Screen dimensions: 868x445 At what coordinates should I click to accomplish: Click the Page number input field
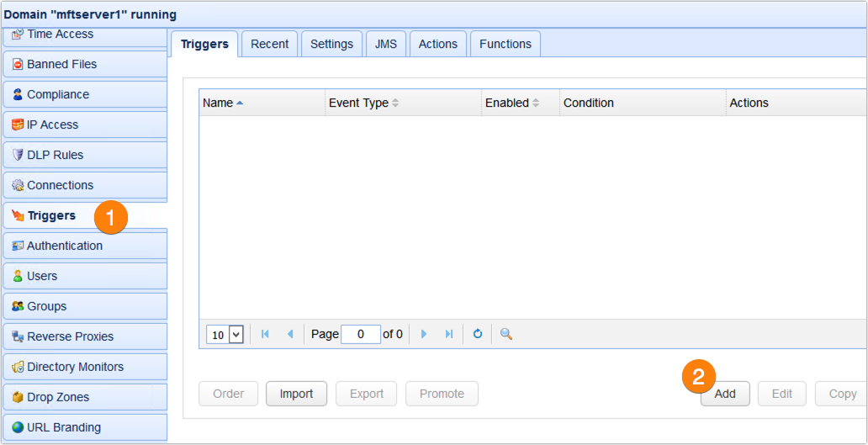(x=361, y=334)
